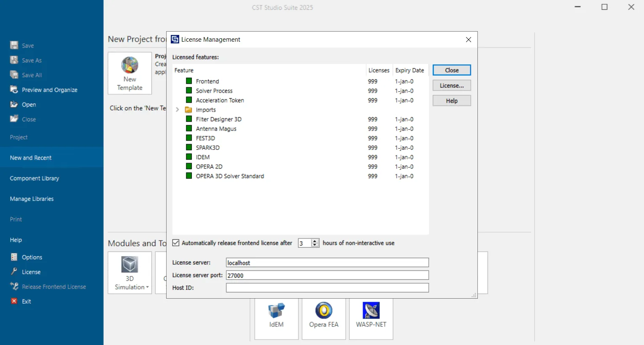Expand the Imports folder tree node
644x345 pixels.
(178, 110)
